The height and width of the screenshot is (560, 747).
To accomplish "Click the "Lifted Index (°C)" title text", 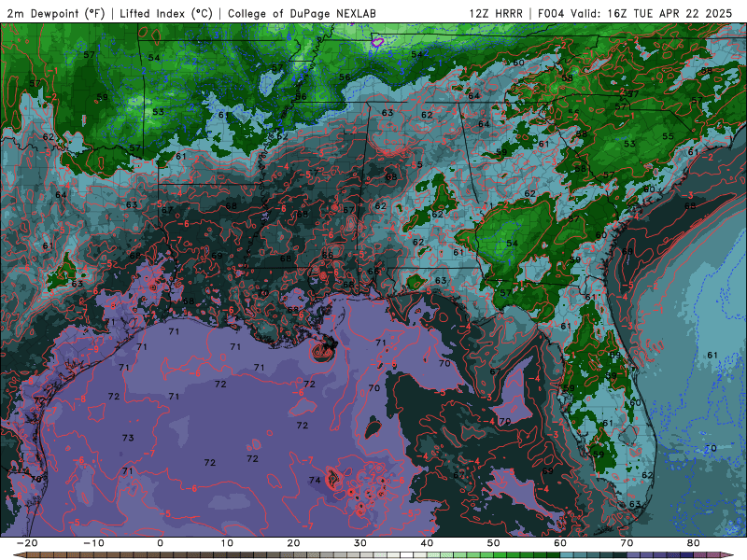I will [x=166, y=13].
